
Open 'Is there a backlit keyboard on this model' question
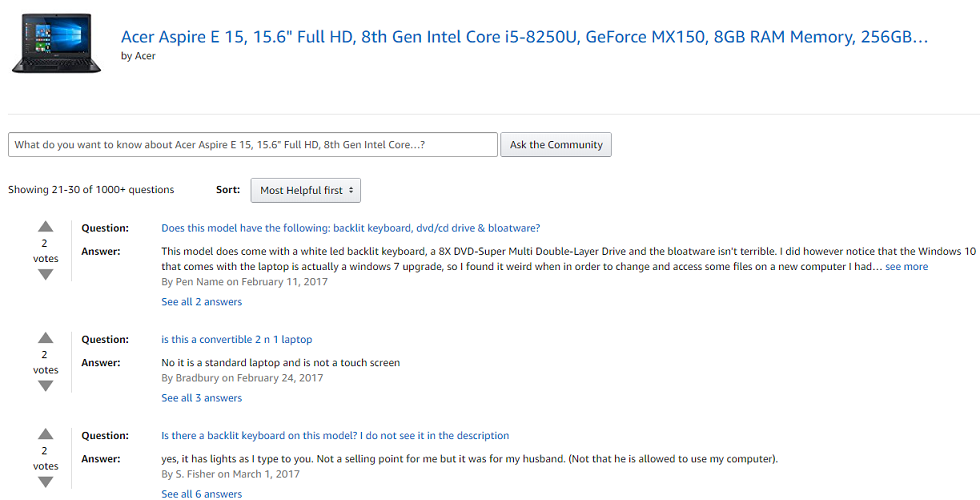pyautogui.click(x=335, y=436)
